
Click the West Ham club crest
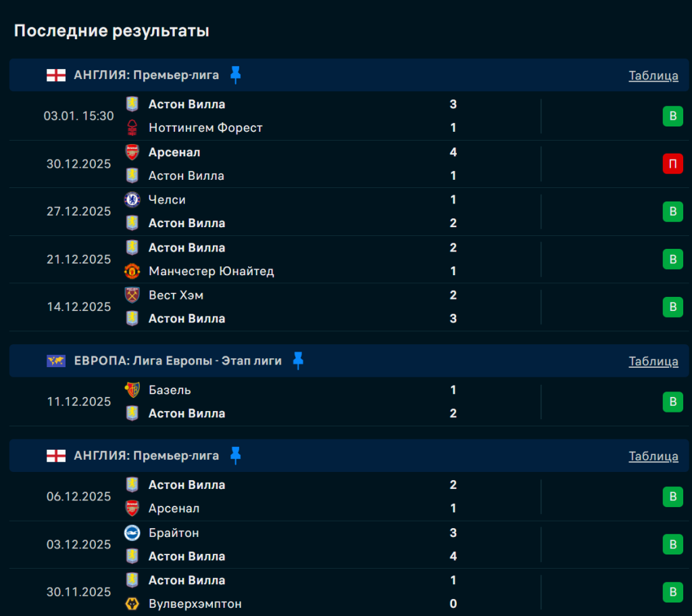tap(132, 295)
